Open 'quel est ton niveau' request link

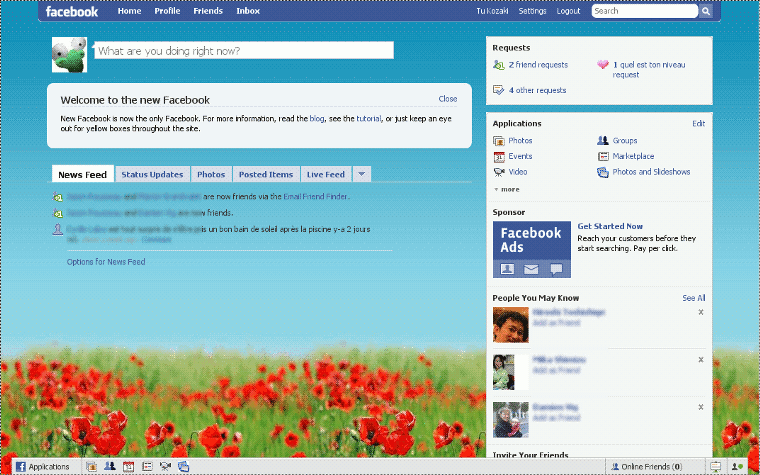click(x=649, y=69)
